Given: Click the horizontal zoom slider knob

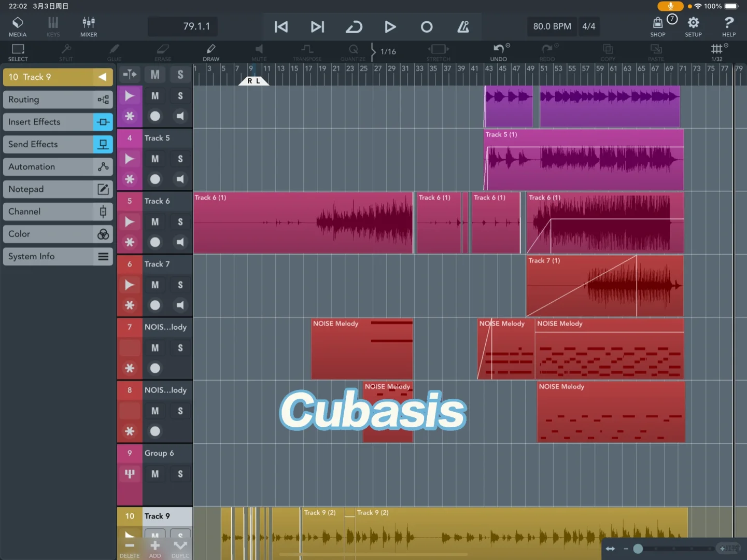Looking at the screenshot, I should coord(638,549).
